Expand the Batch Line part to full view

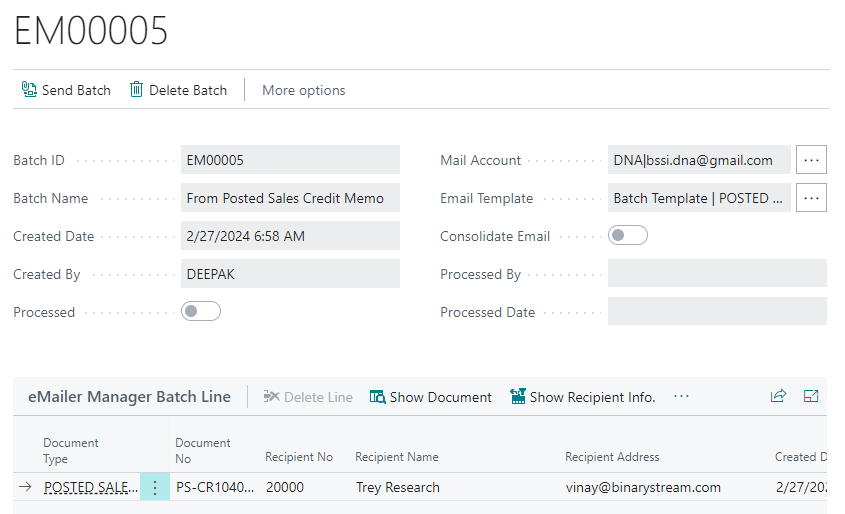811,396
